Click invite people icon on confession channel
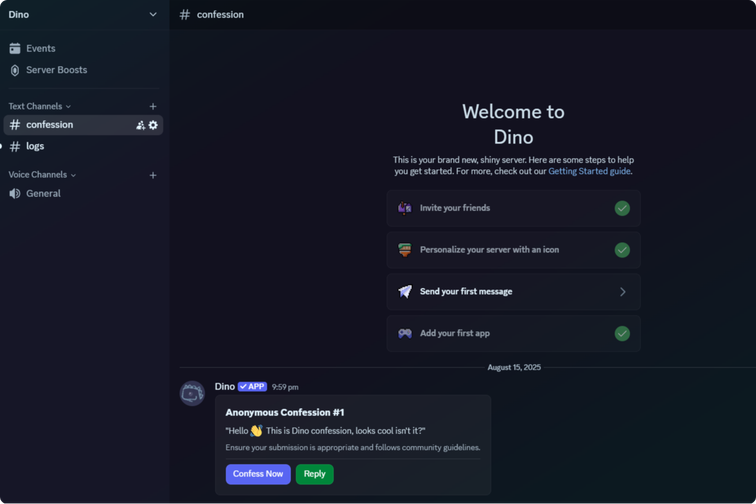Screen dimensions: 756x504 pyautogui.click(x=140, y=125)
